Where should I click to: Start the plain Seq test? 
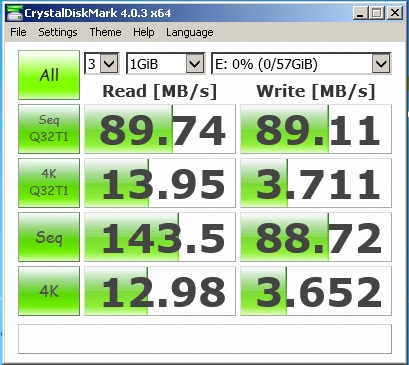point(49,237)
